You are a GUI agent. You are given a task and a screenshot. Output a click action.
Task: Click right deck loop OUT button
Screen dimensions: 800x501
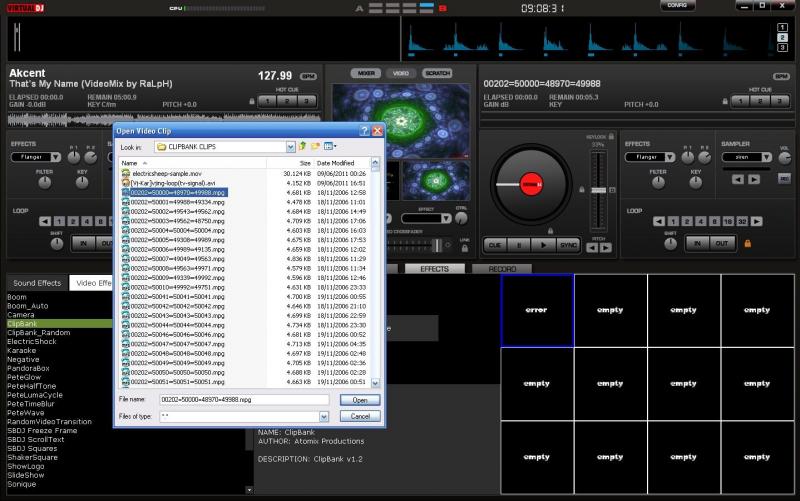721,243
